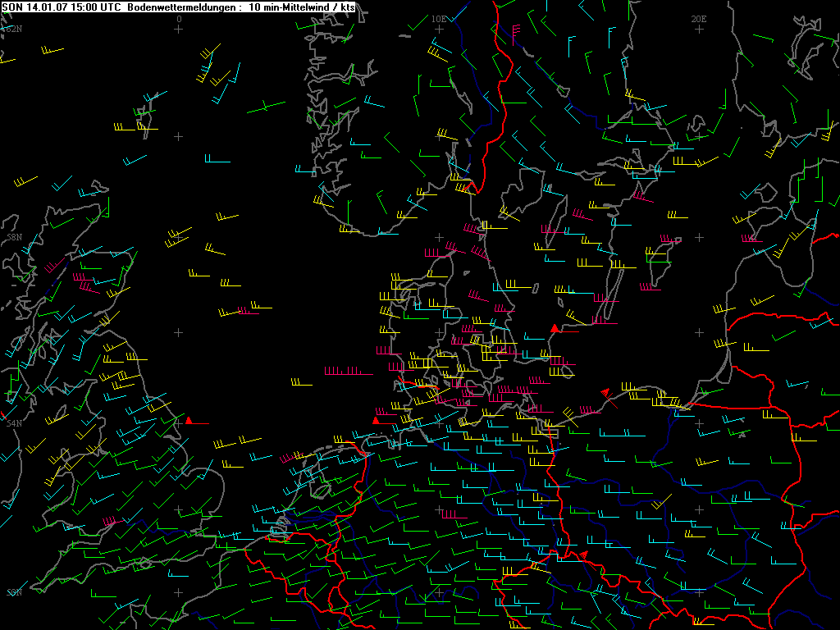Select the 58N latitude label
The image size is (840, 630).
click(x=13, y=237)
